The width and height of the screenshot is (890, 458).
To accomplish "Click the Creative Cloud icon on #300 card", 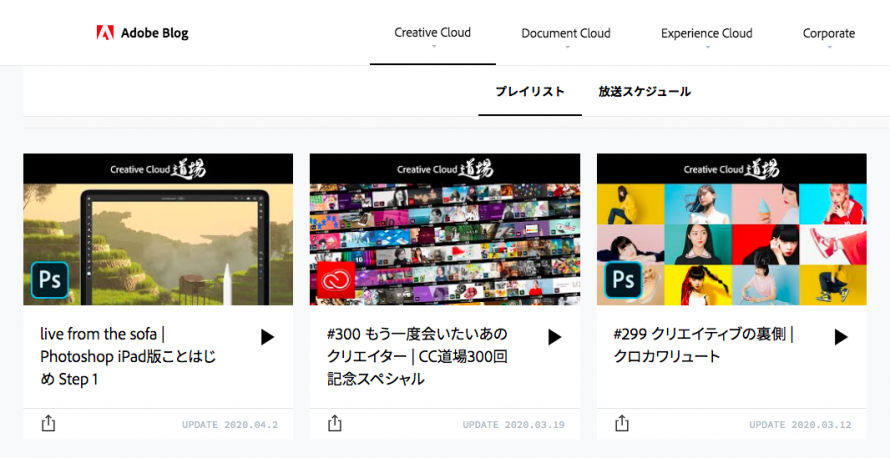I will [x=336, y=280].
